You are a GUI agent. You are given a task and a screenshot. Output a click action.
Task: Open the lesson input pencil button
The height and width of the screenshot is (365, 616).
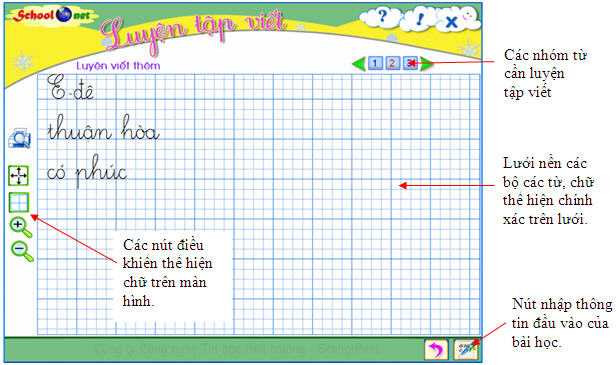point(466,349)
